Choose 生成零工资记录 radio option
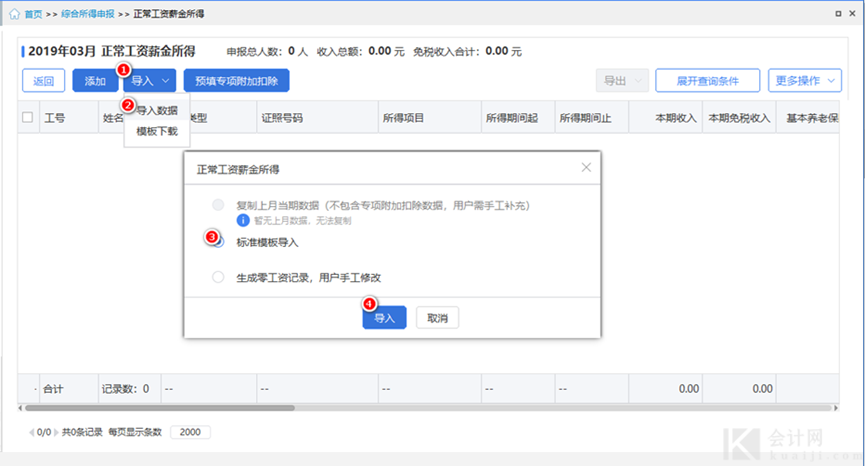The image size is (865, 466). [218, 278]
